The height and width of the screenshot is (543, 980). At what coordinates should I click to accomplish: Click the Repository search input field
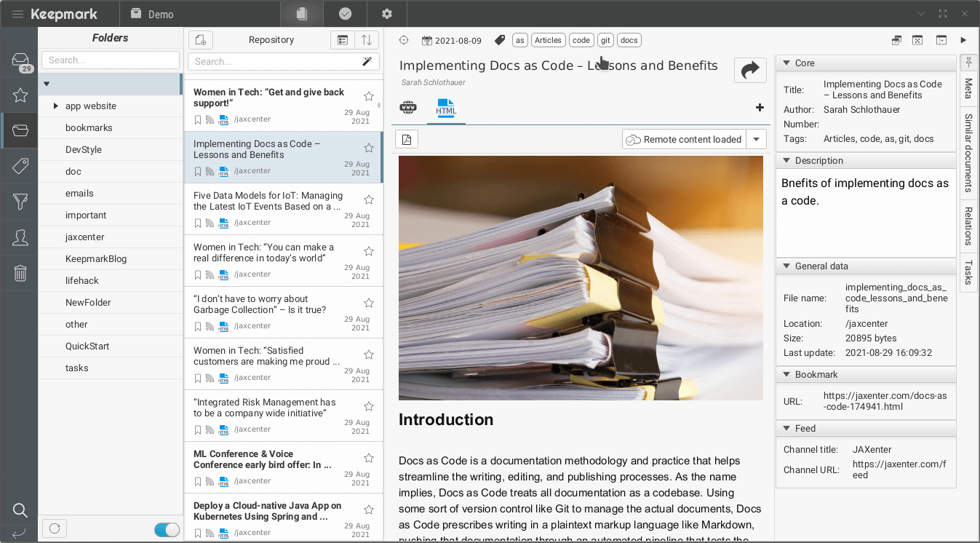(x=276, y=62)
